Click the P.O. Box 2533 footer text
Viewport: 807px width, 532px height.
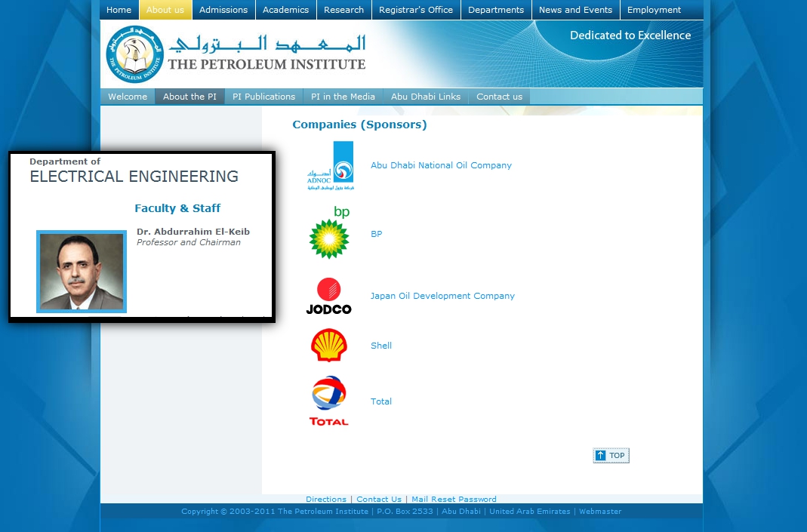(405, 512)
